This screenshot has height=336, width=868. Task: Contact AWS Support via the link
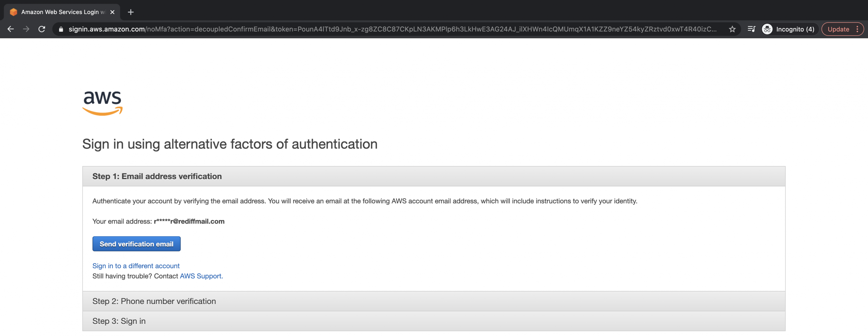pyautogui.click(x=201, y=276)
